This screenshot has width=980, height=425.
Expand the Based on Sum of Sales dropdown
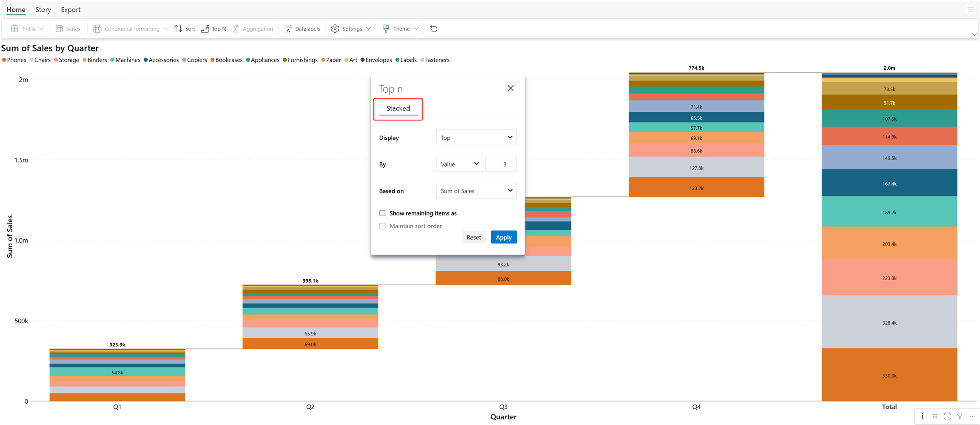476,191
